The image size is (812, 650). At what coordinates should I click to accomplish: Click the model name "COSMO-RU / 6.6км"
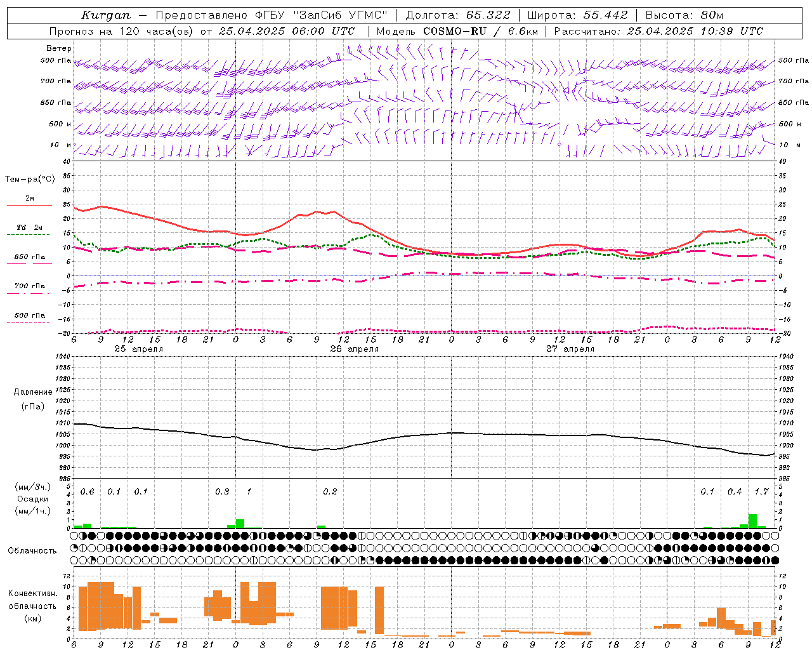point(481,31)
